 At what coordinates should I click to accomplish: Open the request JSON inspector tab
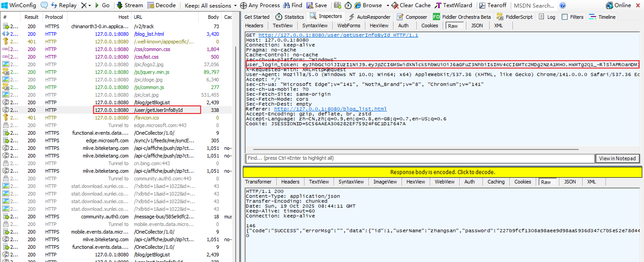tap(477, 26)
